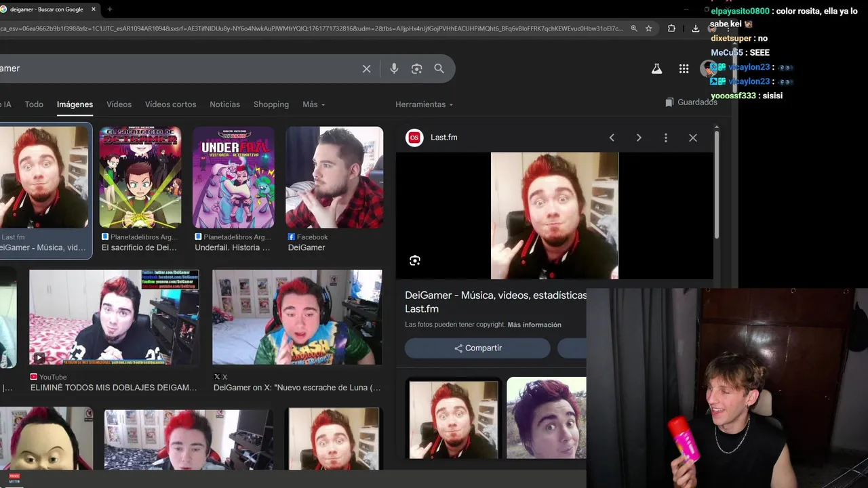Open the browser downloads
Viewport: 868px width, 488px height.
(696, 28)
